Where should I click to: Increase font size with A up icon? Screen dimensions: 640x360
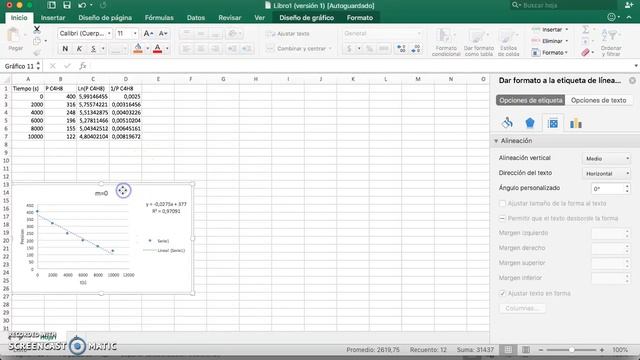[x=148, y=33]
